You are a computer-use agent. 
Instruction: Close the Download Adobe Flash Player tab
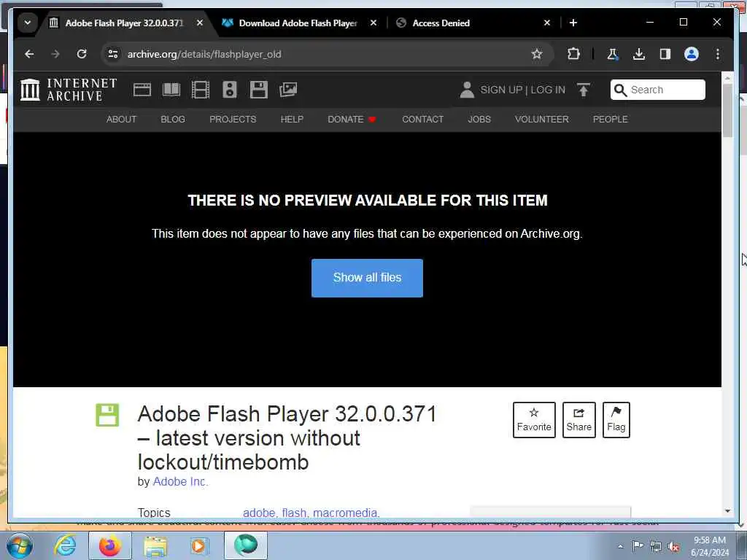point(373,23)
